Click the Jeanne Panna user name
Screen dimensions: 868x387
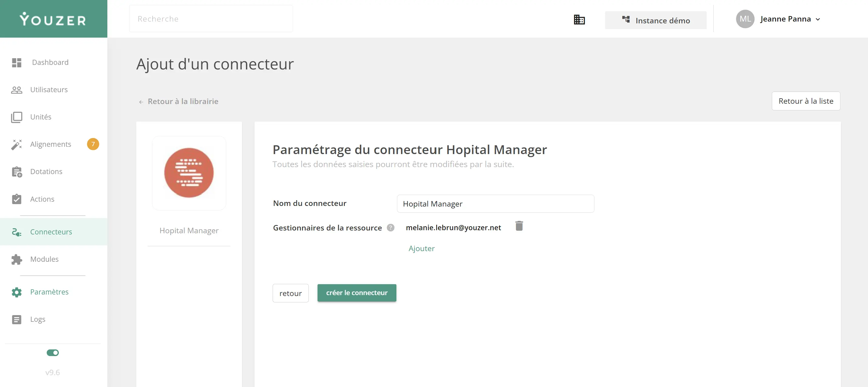pos(786,19)
